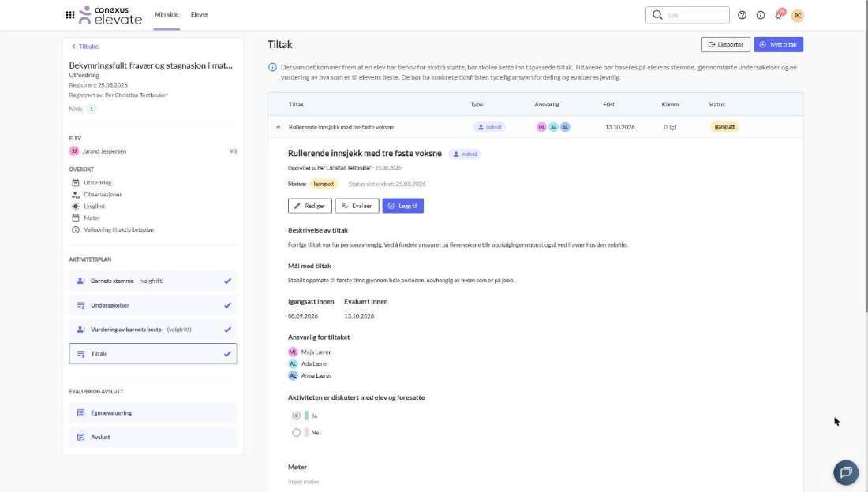Click the Conexus Elevate logo
Screen dimensions: 868x492
[x=110, y=15]
